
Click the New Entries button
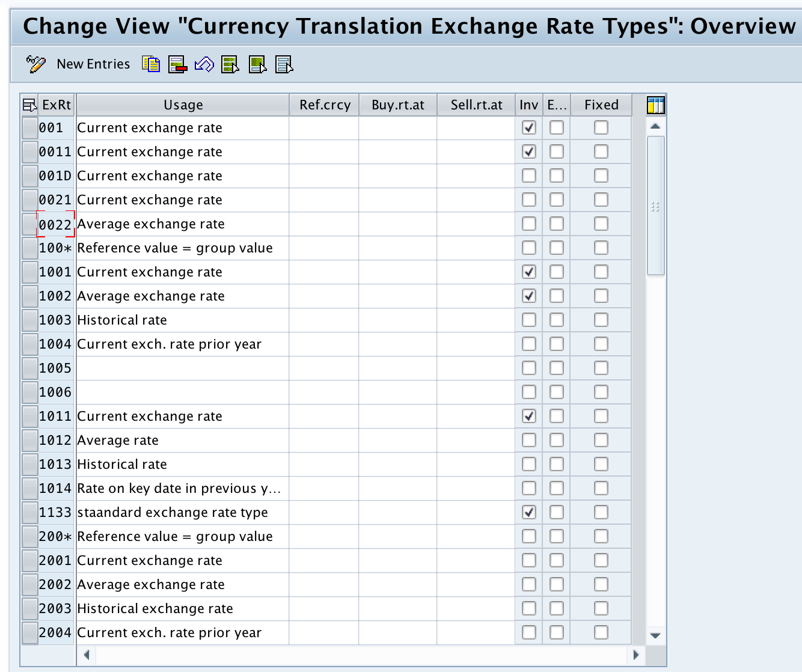tap(93, 64)
